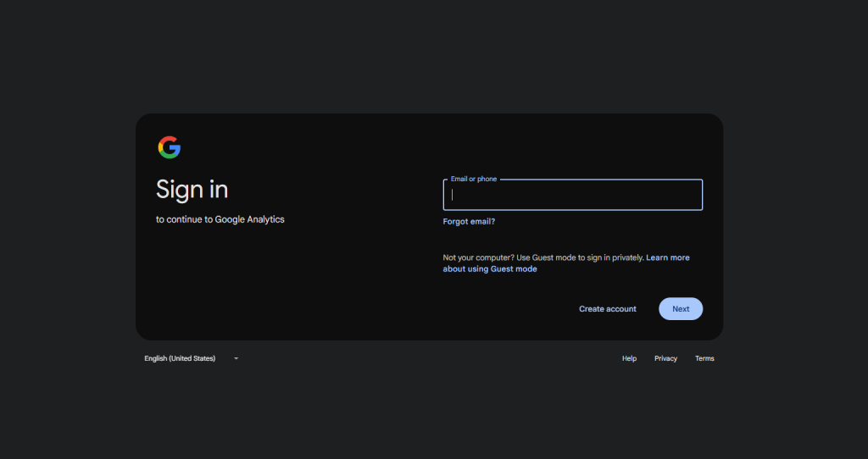Click the Forgot email? link
The image size is (868, 459).
pos(469,222)
